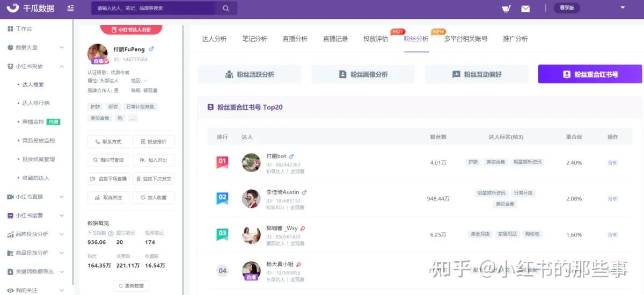Click male gender icon beside 付鹏FuPeng
The image size is (644, 295).
pyautogui.click(x=152, y=49)
